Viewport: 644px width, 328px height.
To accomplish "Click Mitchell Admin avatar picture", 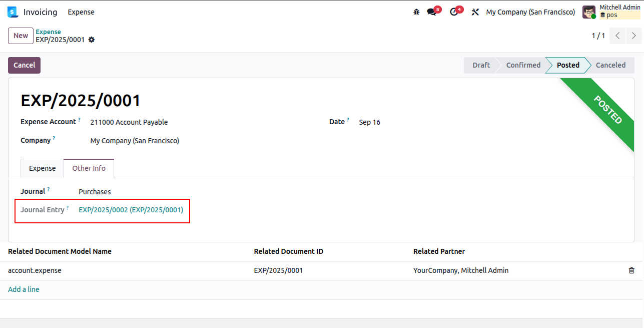I will [589, 12].
